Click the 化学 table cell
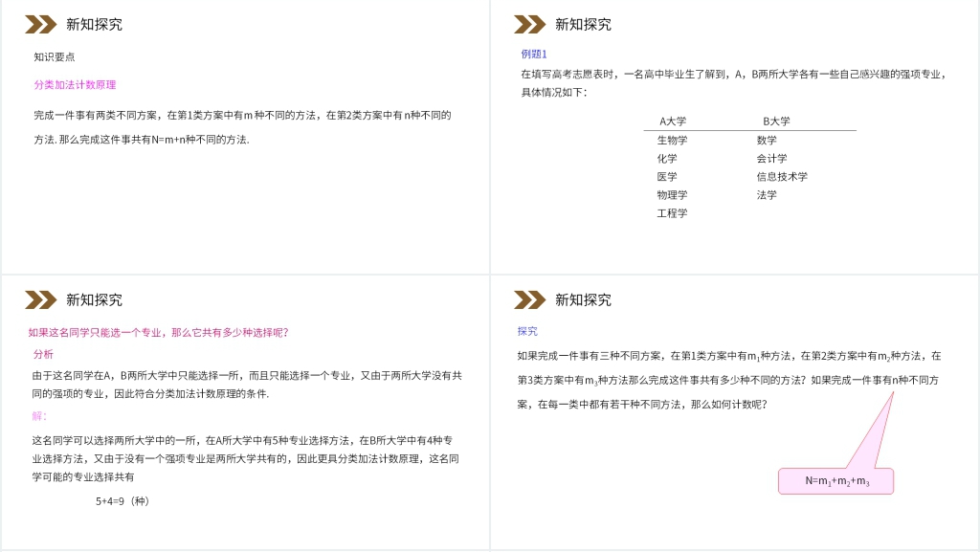This screenshot has width=980, height=552. [x=667, y=159]
